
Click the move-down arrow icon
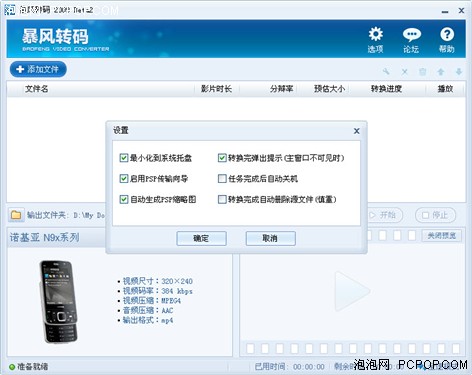tap(459, 72)
